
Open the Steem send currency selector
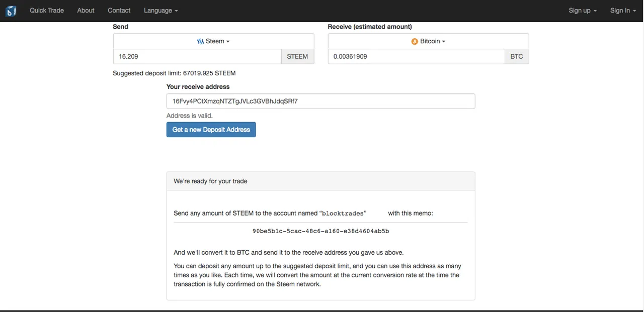tap(213, 41)
